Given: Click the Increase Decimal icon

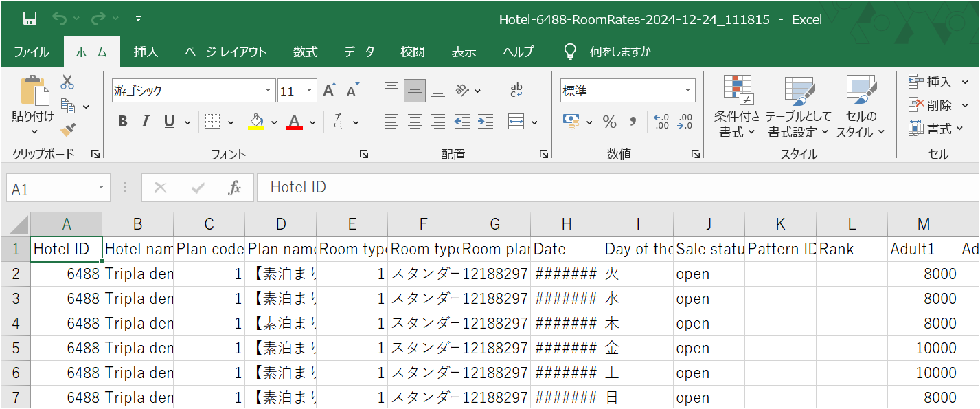Looking at the screenshot, I should click(661, 122).
